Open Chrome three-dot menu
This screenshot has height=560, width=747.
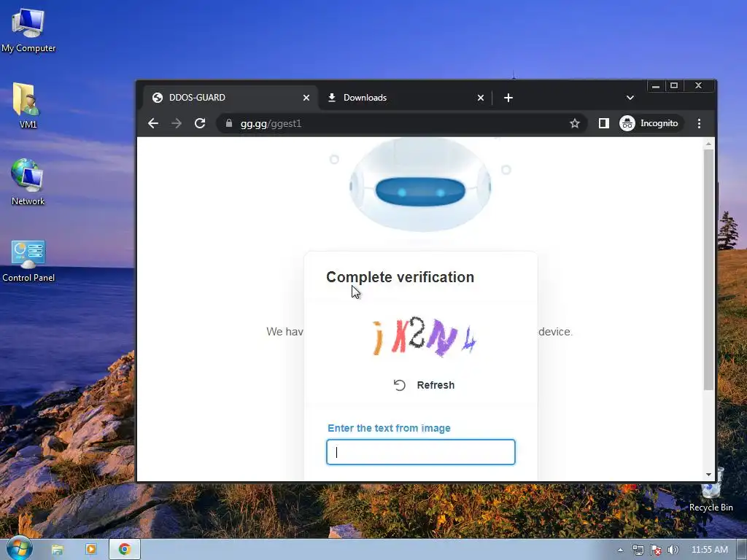[x=699, y=123]
